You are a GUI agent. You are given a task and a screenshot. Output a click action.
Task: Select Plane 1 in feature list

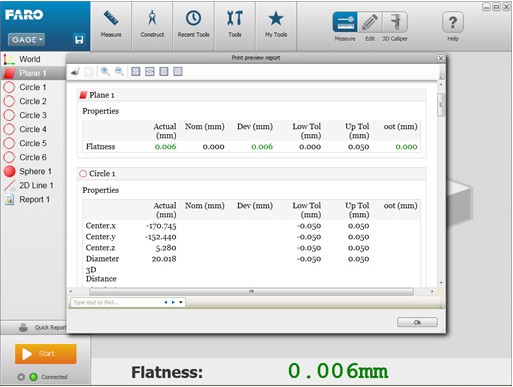coord(33,73)
